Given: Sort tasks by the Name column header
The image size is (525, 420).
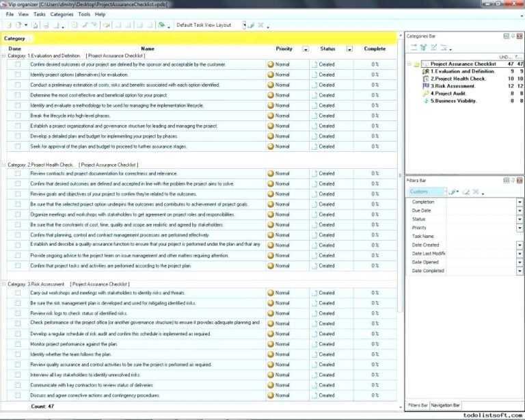Looking at the screenshot, I should tap(148, 49).
